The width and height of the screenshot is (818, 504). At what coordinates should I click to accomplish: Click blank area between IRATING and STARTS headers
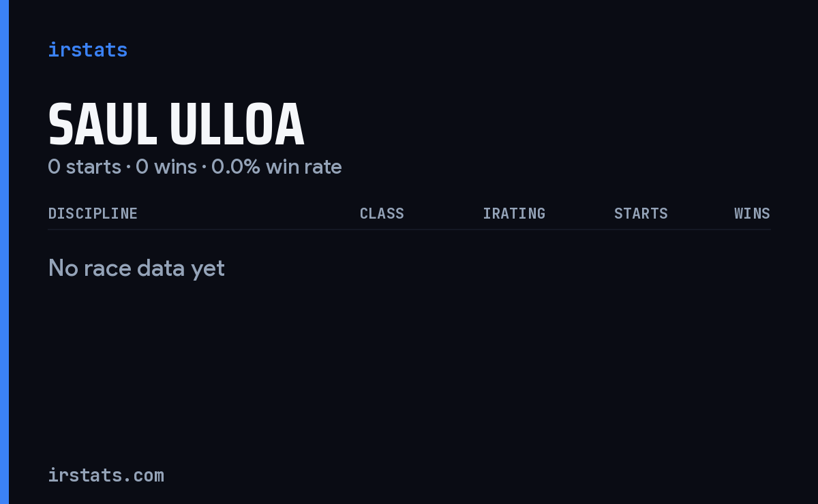[579, 213]
